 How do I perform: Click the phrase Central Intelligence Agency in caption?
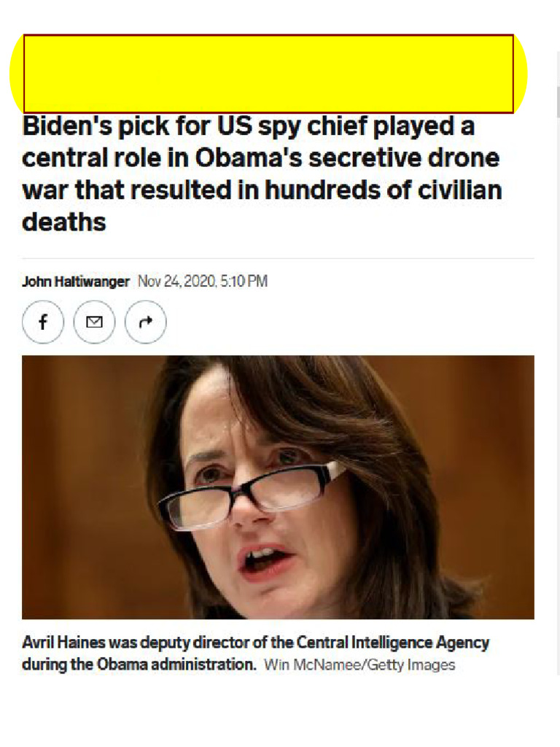tap(393, 643)
